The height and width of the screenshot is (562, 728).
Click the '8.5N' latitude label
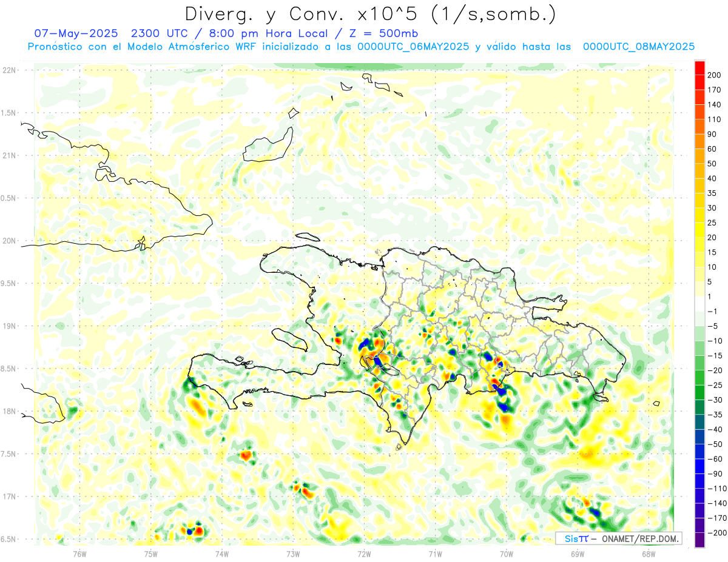(x=8, y=369)
